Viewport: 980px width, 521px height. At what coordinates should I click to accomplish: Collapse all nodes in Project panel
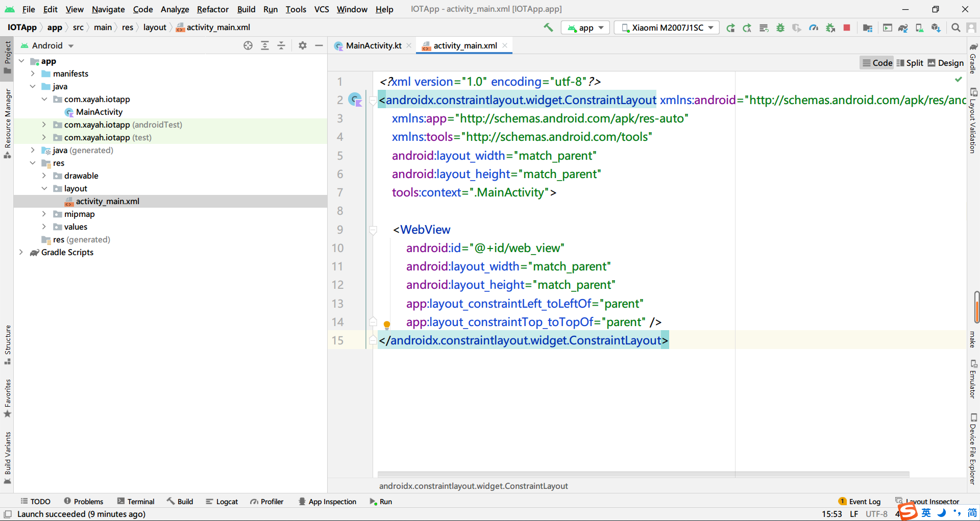[281, 45]
